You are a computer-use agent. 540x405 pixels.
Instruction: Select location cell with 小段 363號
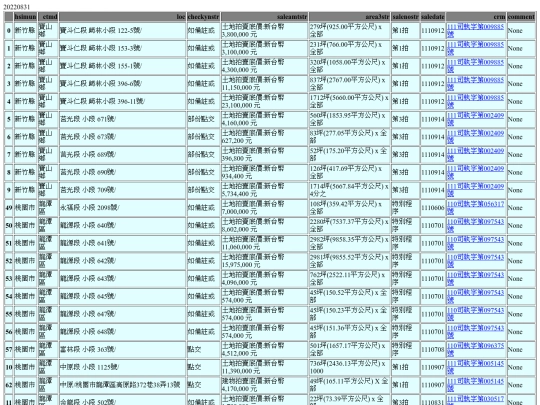point(123,350)
